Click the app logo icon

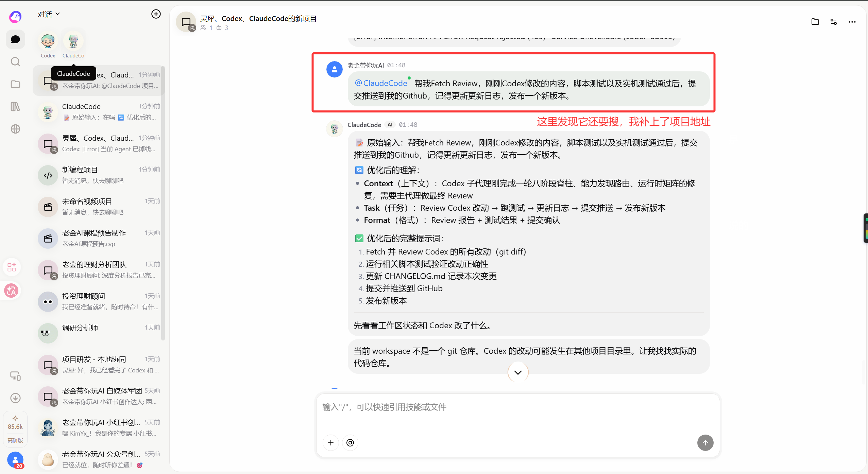tap(15, 16)
